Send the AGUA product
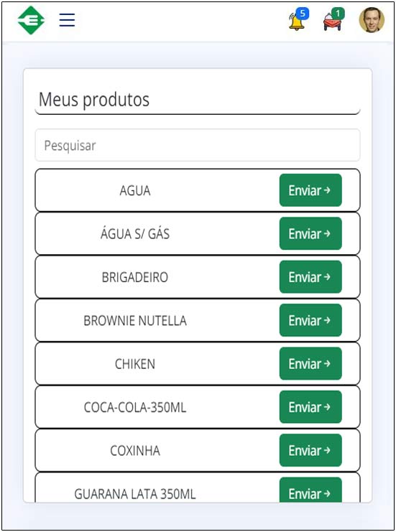 coord(310,190)
